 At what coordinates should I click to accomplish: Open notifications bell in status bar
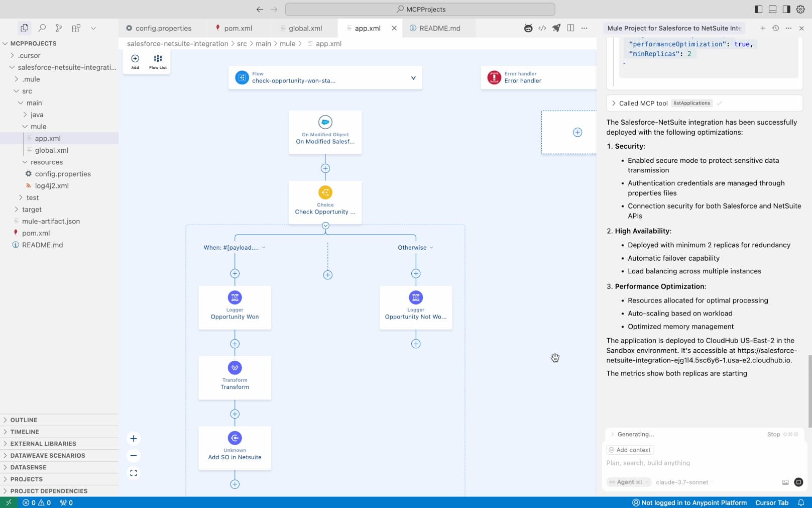tap(801, 502)
